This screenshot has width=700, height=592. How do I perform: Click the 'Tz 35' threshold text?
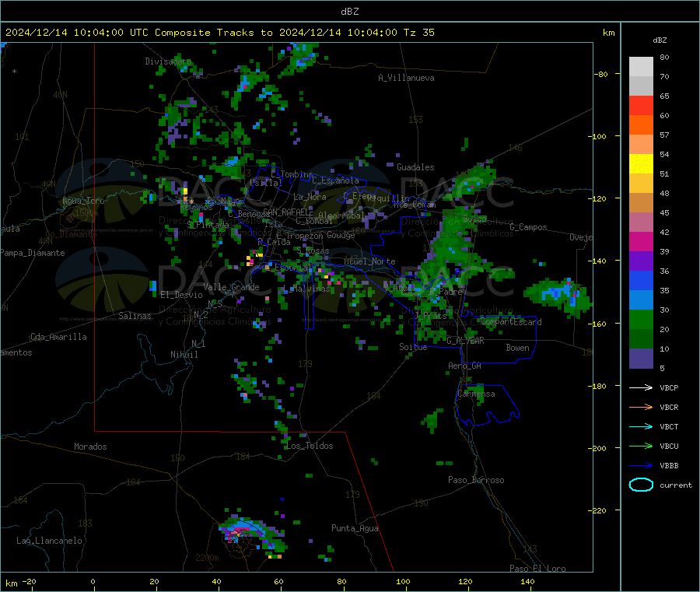[418, 32]
